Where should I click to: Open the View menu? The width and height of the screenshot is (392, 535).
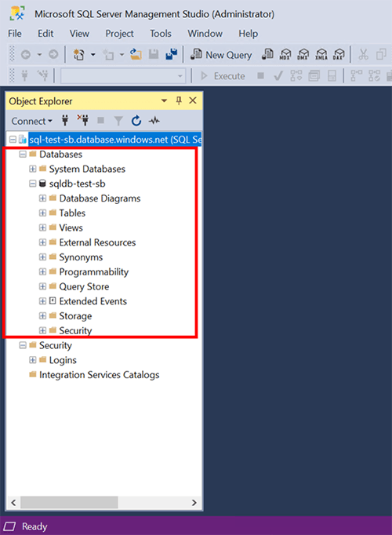79,34
